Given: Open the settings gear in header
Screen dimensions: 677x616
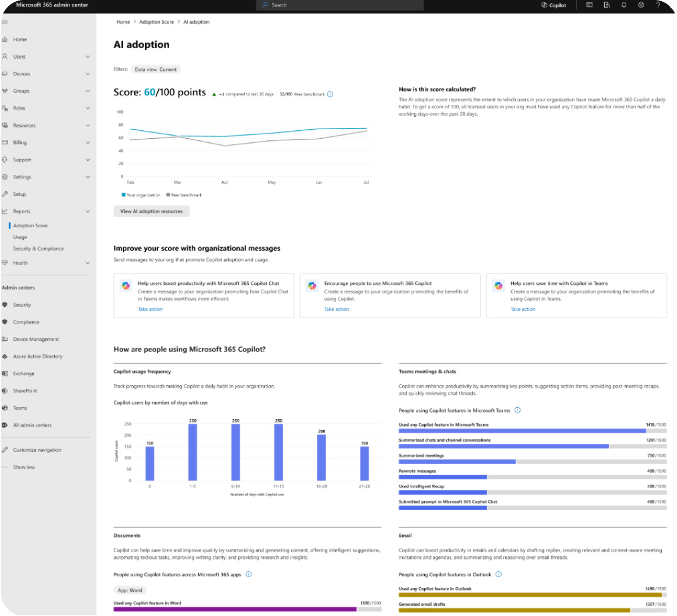Looking at the screenshot, I should (641, 5).
